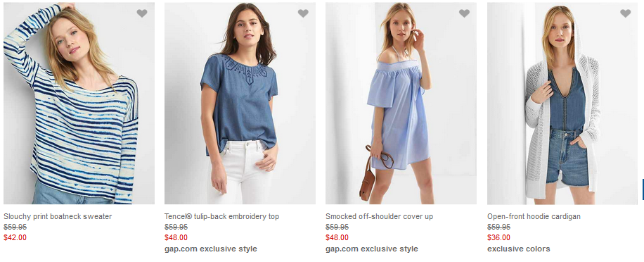Open the Open-front hoodie cardigan title link
The image size is (644, 262).
[x=534, y=216]
